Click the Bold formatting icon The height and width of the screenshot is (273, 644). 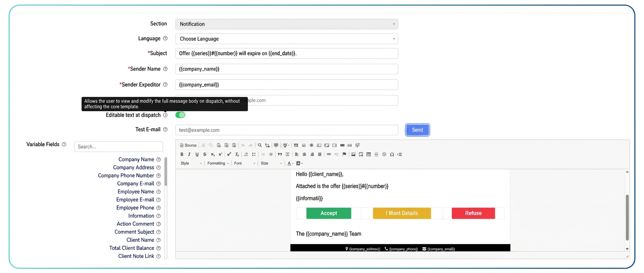click(182, 154)
